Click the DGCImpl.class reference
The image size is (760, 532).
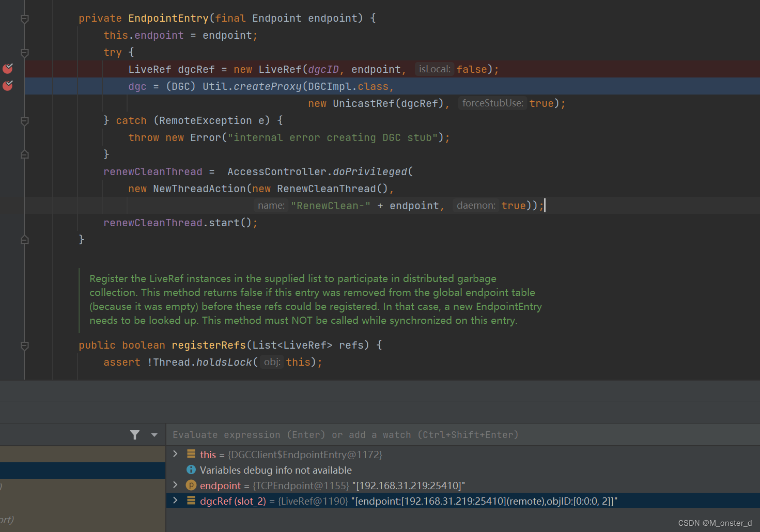point(348,86)
